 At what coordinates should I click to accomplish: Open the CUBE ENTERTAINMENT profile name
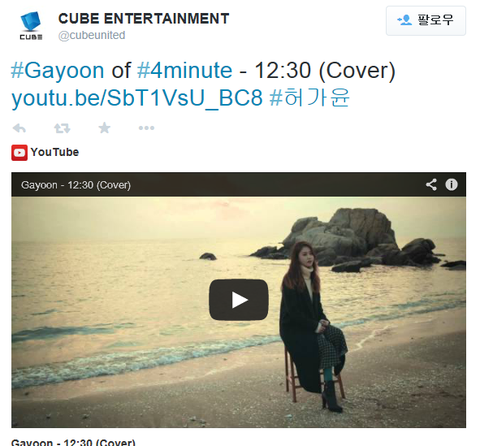click(x=144, y=19)
